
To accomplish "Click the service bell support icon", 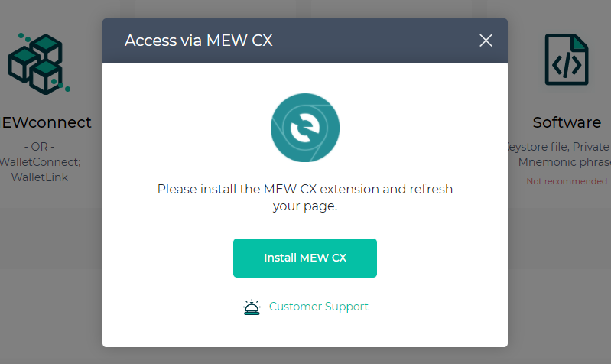I will [252, 307].
